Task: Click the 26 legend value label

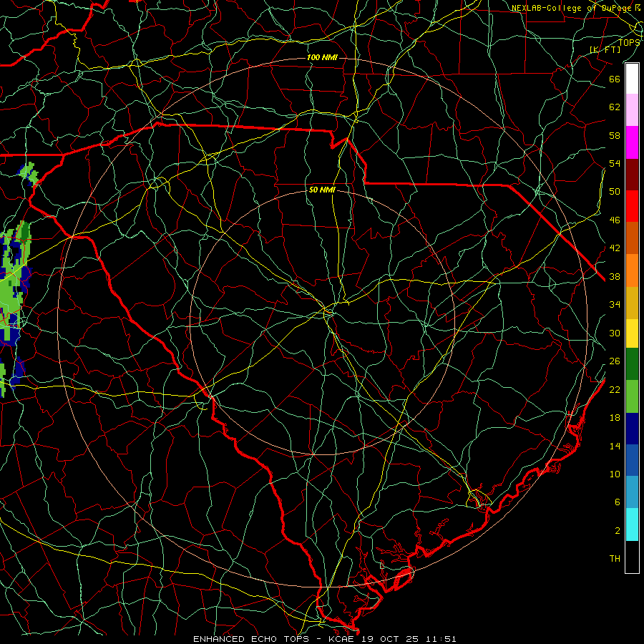Action: [615, 361]
